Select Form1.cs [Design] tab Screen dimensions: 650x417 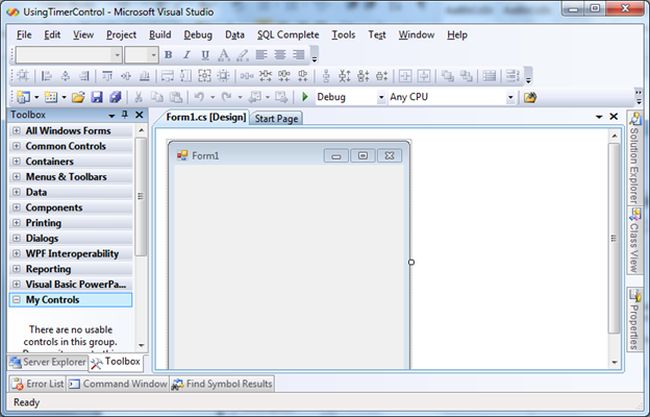coord(206,117)
